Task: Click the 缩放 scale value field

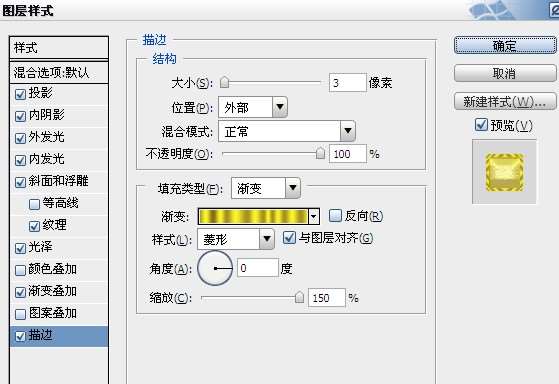Action: pos(327,298)
